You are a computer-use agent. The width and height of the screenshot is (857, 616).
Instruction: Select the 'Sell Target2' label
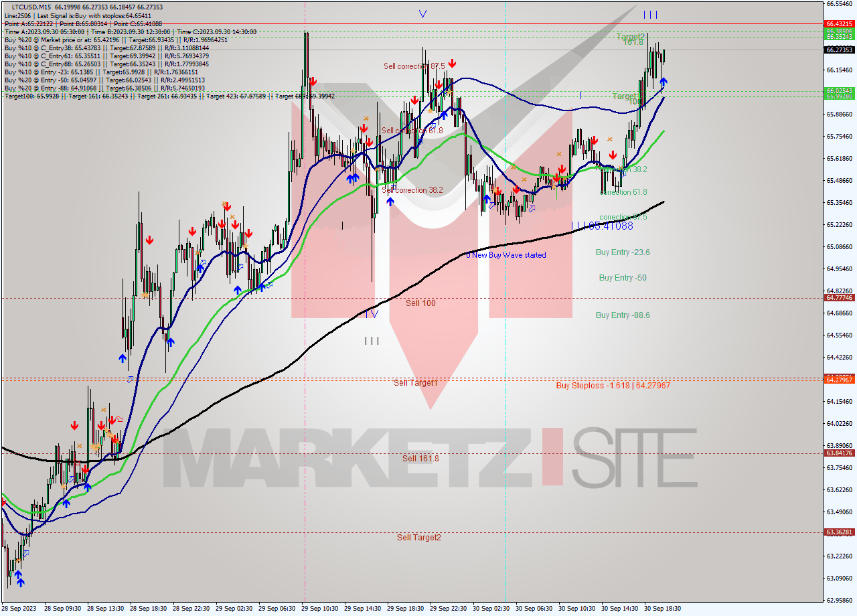tap(419, 538)
